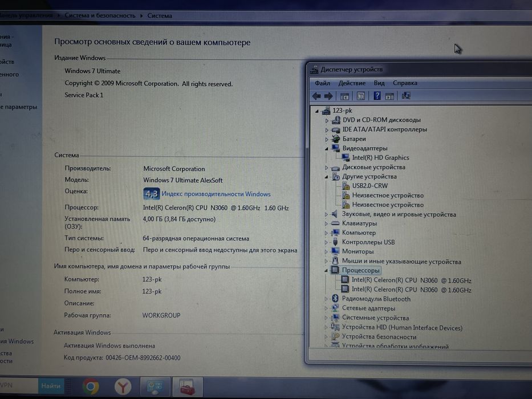This screenshot has width=532, height=399.
Task: Select Устройства HID (Human Interface Devices)
Action: click(x=402, y=327)
